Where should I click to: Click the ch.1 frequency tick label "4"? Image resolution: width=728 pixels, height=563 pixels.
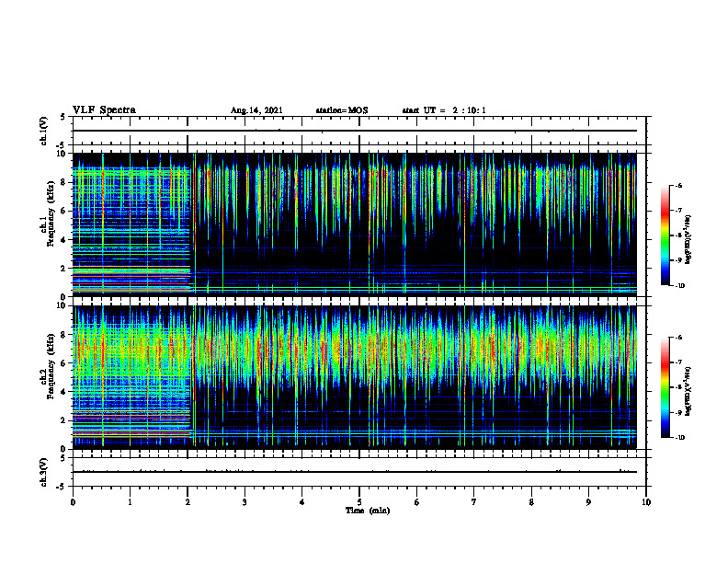(64, 240)
